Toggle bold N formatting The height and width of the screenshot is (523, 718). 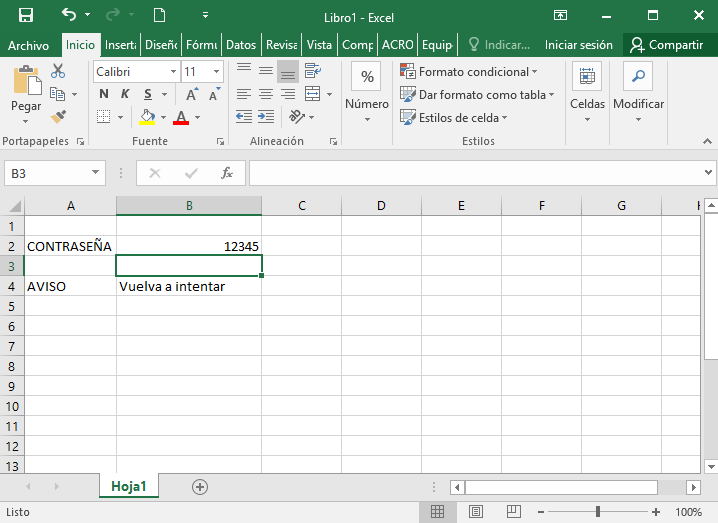(x=104, y=94)
